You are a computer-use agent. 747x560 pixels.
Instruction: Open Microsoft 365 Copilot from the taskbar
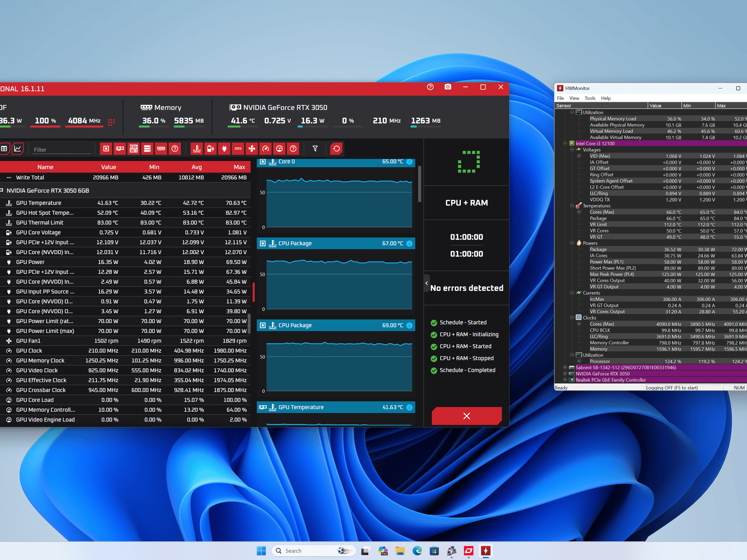coord(383,551)
